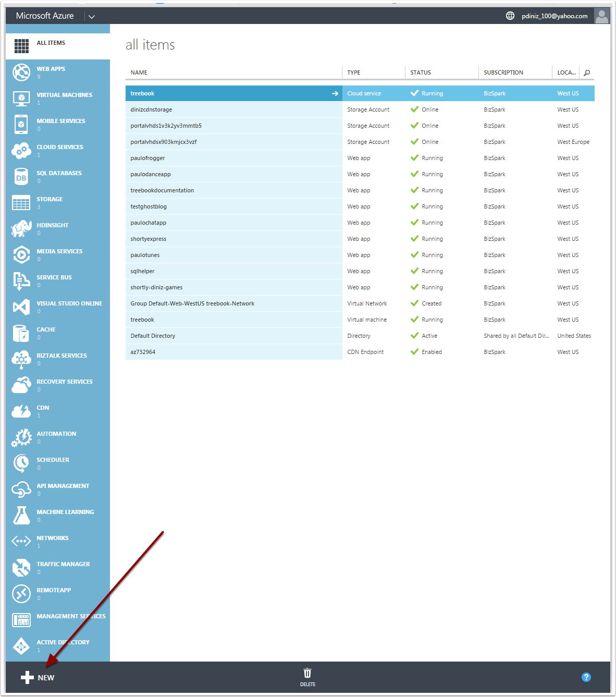
Task: Select the testghostblog web app
Action: [360, 206]
